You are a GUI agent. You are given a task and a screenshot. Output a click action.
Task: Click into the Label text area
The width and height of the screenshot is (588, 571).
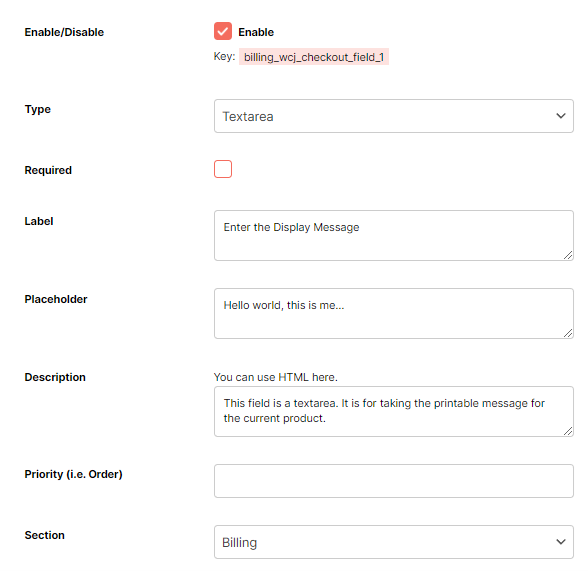pyautogui.click(x=394, y=235)
